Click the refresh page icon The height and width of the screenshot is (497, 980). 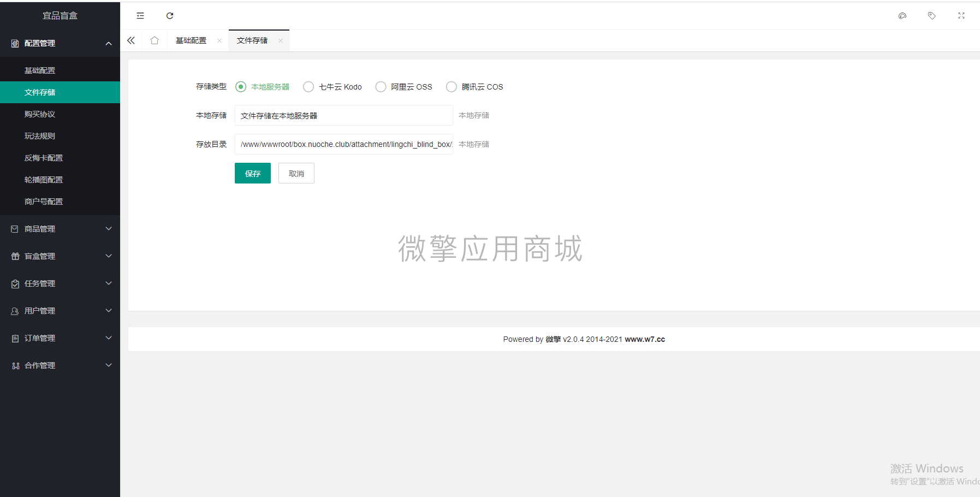tap(170, 16)
